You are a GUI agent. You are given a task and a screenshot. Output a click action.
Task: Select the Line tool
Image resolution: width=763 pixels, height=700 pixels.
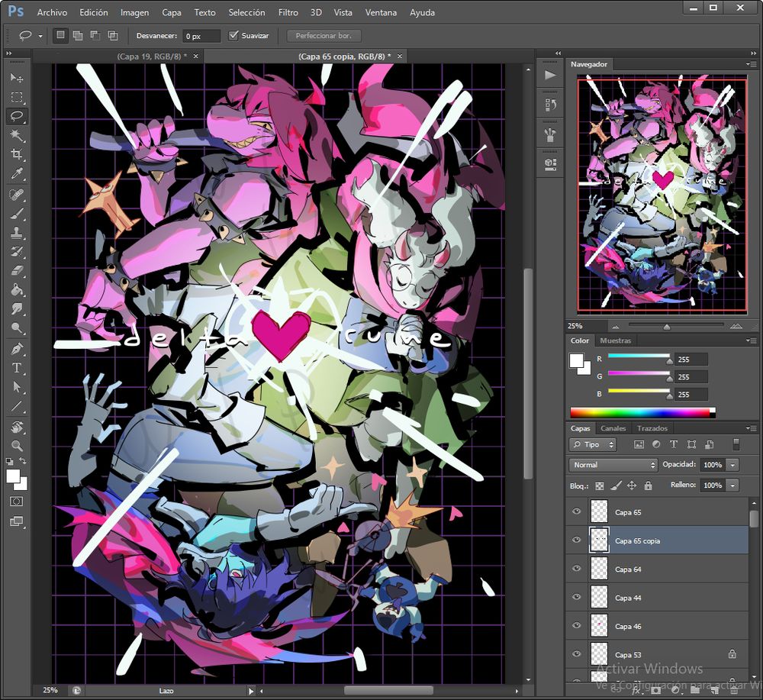click(x=17, y=406)
